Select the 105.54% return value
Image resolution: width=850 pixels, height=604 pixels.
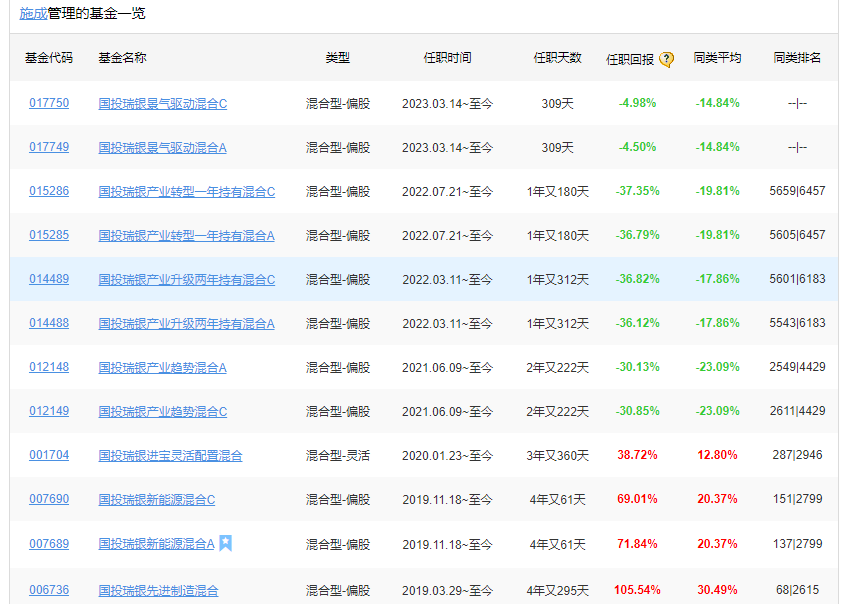click(638, 590)
